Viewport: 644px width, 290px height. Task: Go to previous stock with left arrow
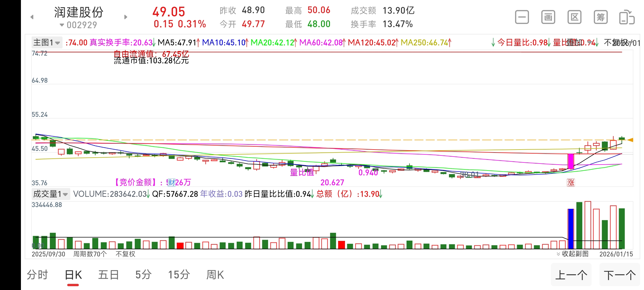(32, 17)
